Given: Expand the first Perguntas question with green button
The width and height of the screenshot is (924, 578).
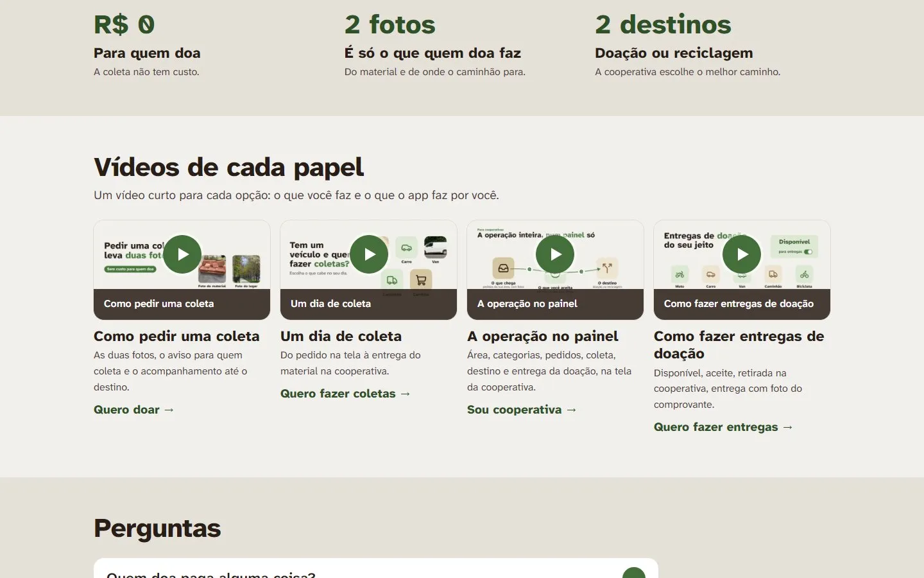Looking at the screenshot, I should click(x=634, y=574).
